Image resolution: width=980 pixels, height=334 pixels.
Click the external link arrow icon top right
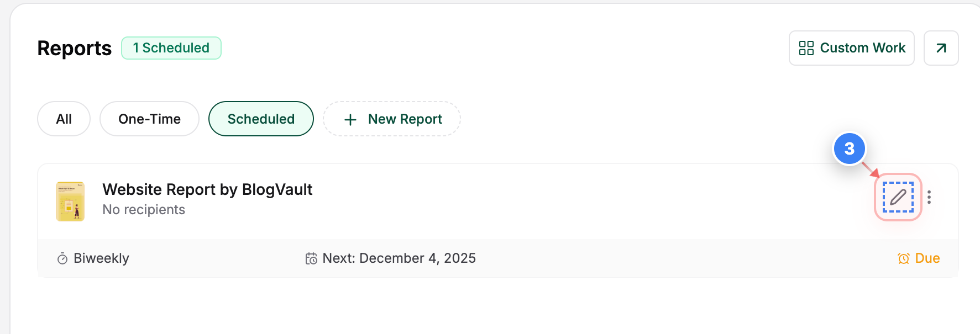(x=941, y=48)
